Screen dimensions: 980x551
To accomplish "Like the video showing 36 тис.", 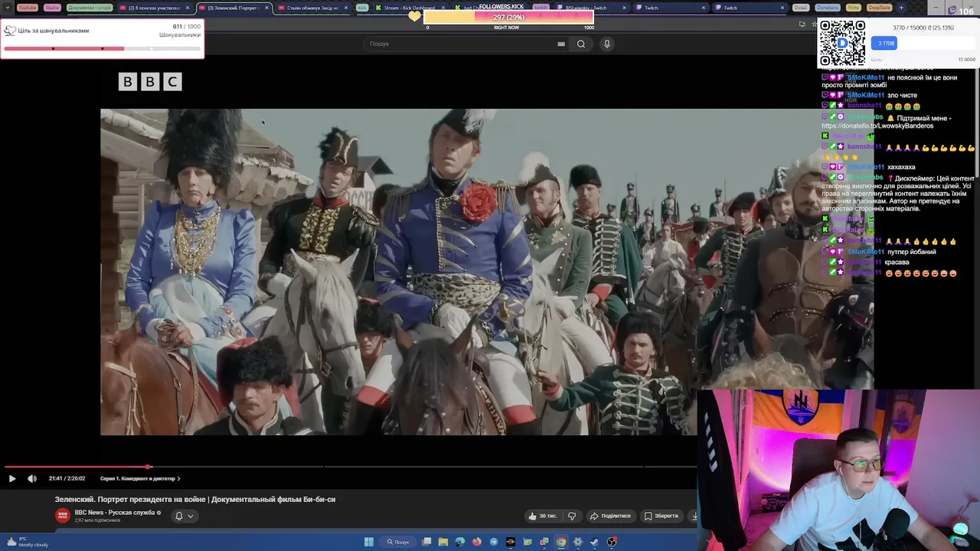I will pyautogui.click(x=542, y=516).
